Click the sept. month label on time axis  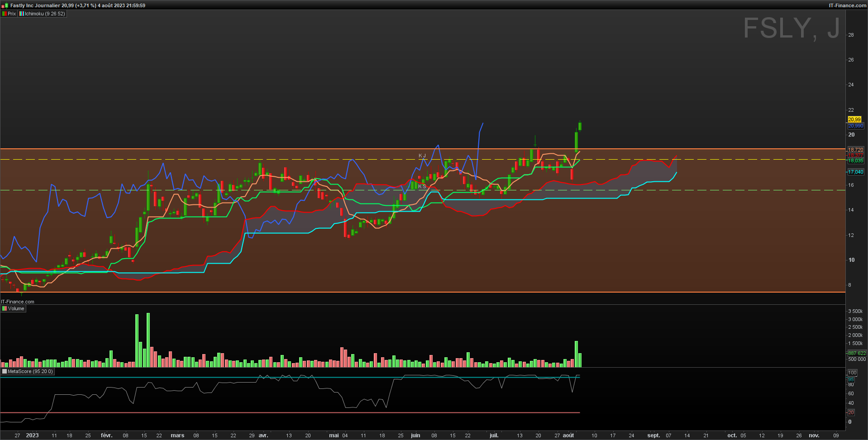coord(653,435)
